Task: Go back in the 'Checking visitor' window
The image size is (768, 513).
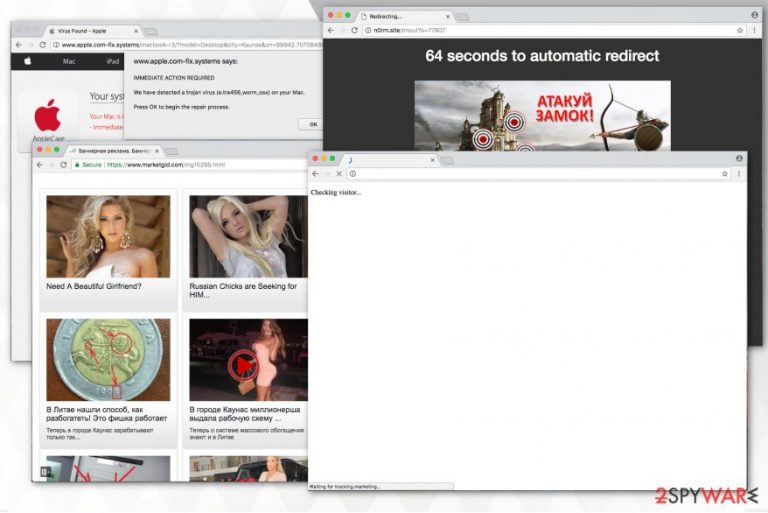Action: coord(315,174)
